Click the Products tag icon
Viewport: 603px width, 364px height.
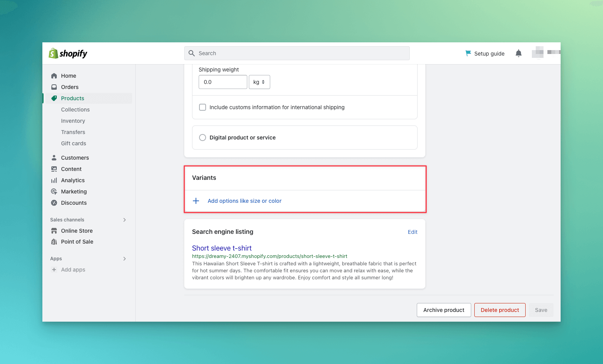(54, 98)
